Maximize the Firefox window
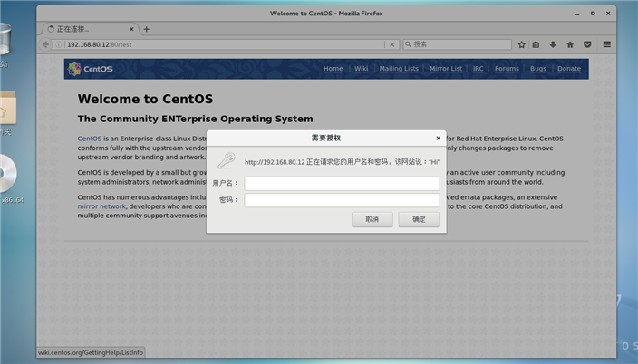Screen dimensions: 638x364 pos(593,14)
